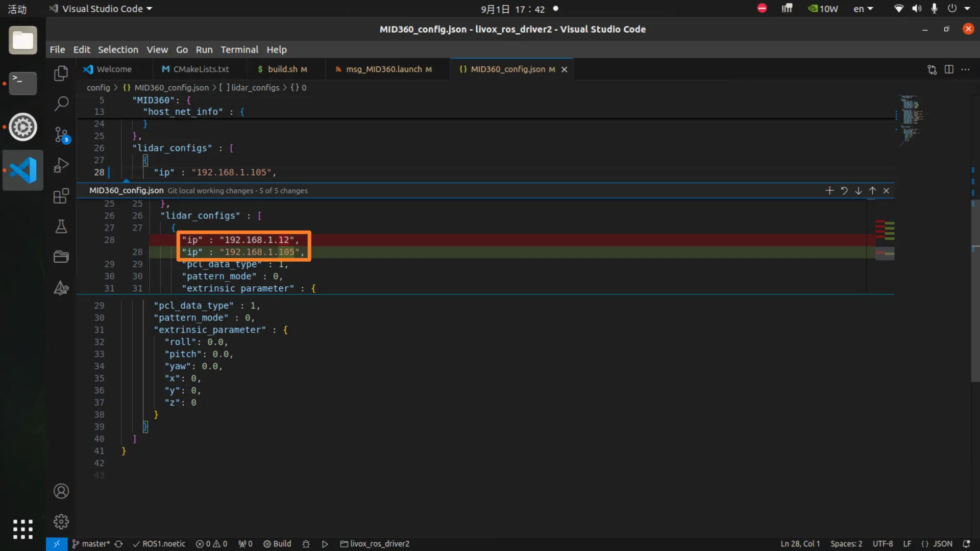
Task: Click Build button in status bar
Action: pyautogui.click(x=277, y=544)
